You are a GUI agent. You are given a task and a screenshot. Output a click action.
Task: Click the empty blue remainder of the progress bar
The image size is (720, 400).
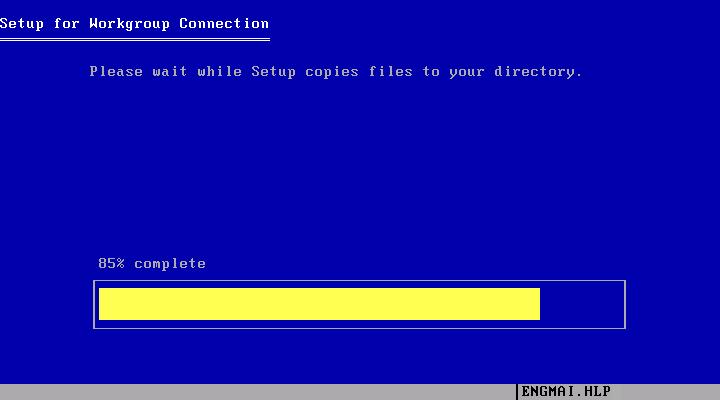580,304
